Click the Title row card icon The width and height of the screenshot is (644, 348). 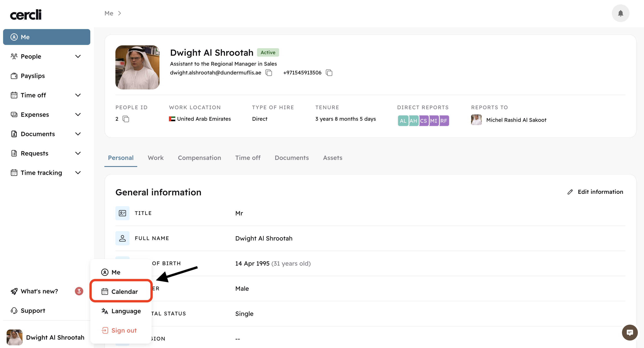122,213
